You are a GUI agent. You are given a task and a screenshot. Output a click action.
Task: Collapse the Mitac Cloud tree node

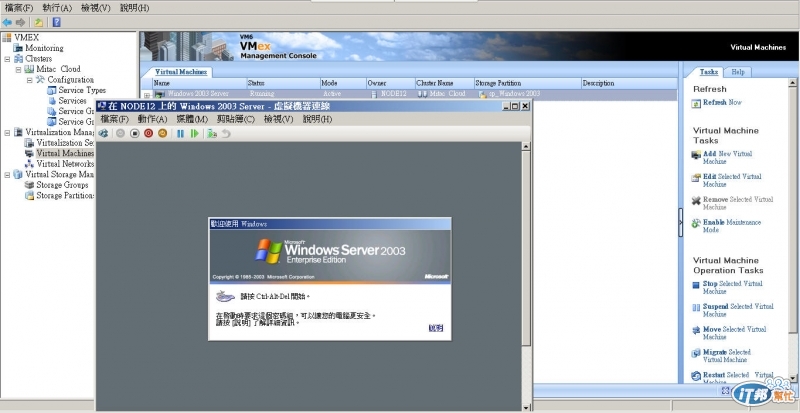tap(18, 69)
